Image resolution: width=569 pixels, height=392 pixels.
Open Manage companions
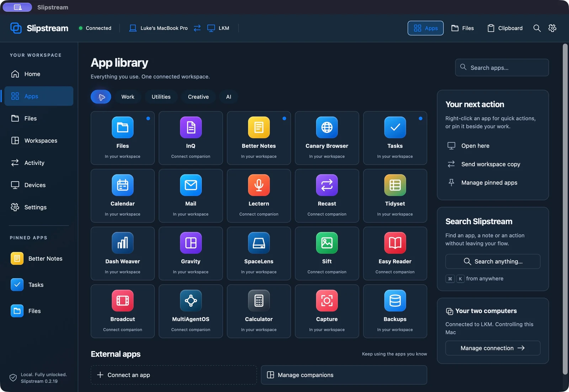coord(344,375)
